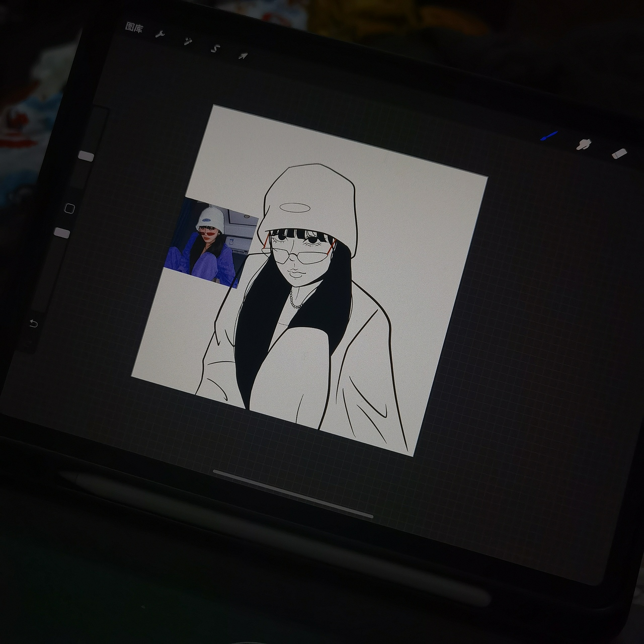Screen dimensions: 644x644
Task: Click the brush size slider handle
Action: pyautogui.click(x=87, y=156)
